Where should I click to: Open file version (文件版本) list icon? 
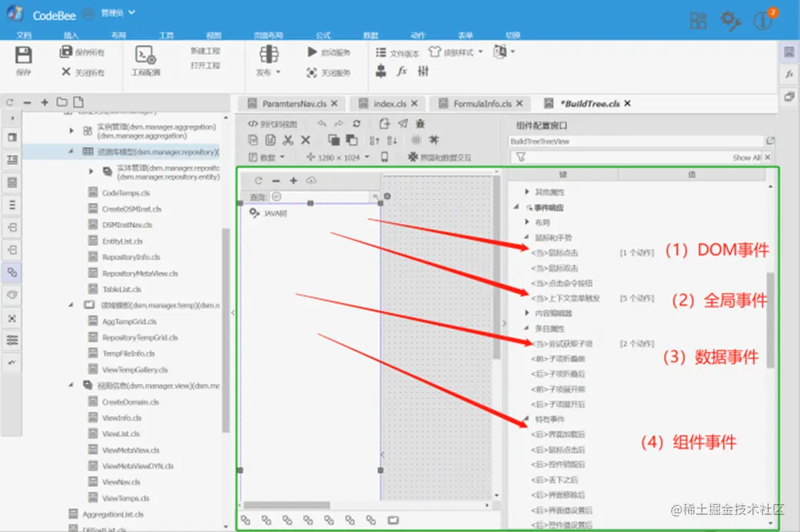pyautogui.click(x=380, y=52)
